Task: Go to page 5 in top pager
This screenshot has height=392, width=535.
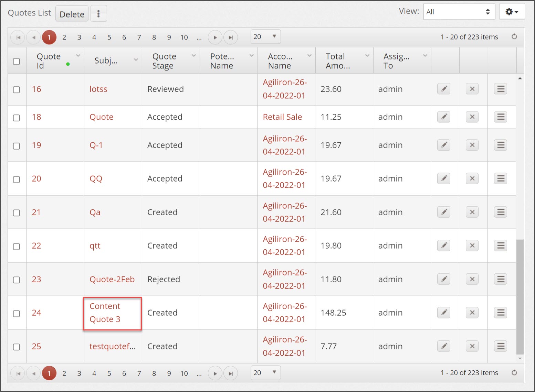Action: pos(109,37)
